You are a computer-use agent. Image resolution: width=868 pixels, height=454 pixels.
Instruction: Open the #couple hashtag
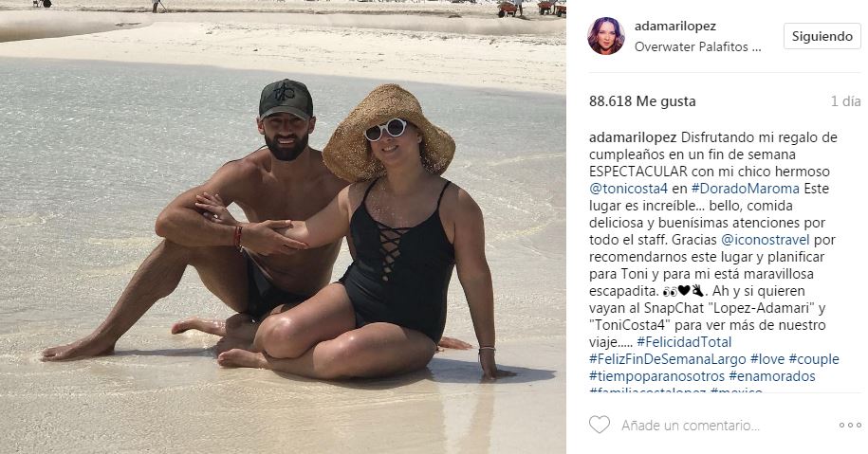(x=814, y=359)
